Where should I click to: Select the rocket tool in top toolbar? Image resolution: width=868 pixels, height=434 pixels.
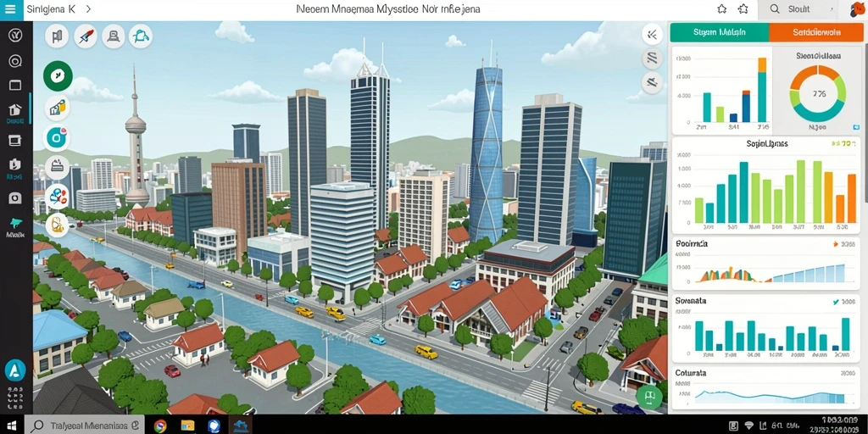point(86,36)
